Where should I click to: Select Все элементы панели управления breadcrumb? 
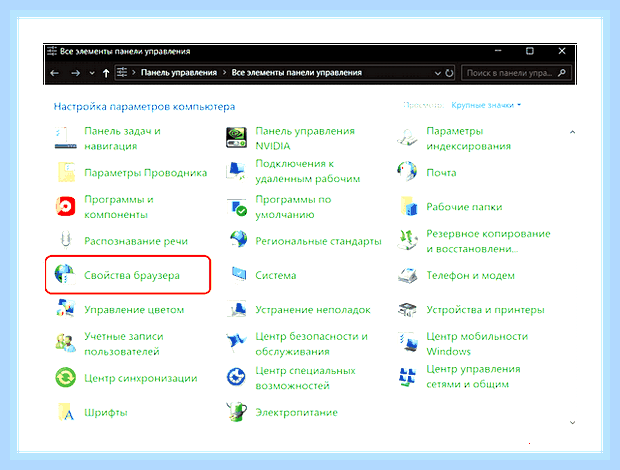pos(297,73)
